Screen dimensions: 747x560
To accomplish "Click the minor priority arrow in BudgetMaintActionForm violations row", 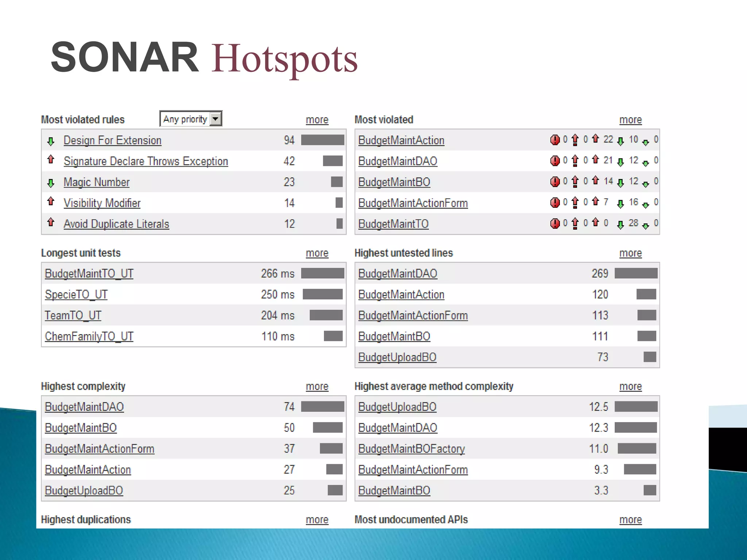I will [620, 204].
